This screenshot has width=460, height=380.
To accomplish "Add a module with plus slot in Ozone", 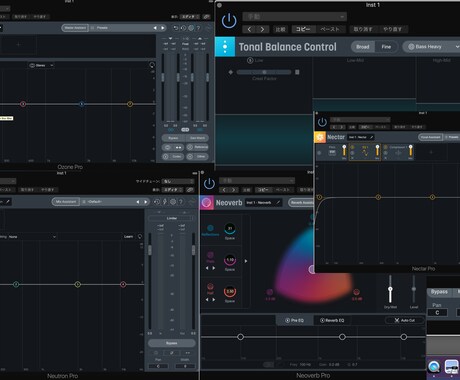I will [18, 44].
